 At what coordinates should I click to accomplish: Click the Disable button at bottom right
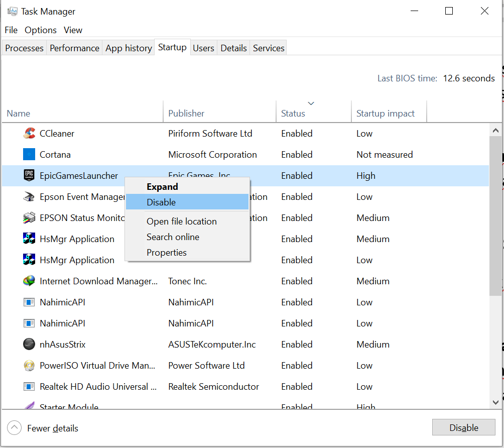pyautogui.click(x=463, y=427)
